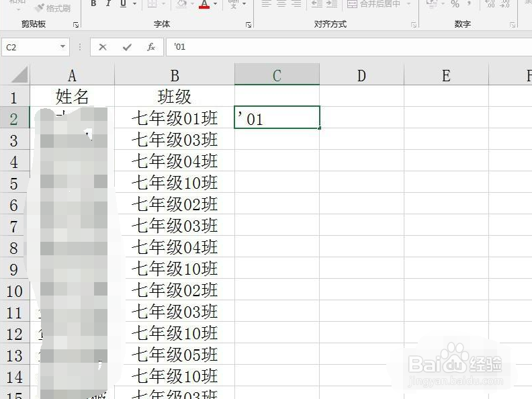Screen dimensions: 532x399
Task: Toggle bold formatting with the B icon
Action: pyautogui.click(x=93, y=4)
